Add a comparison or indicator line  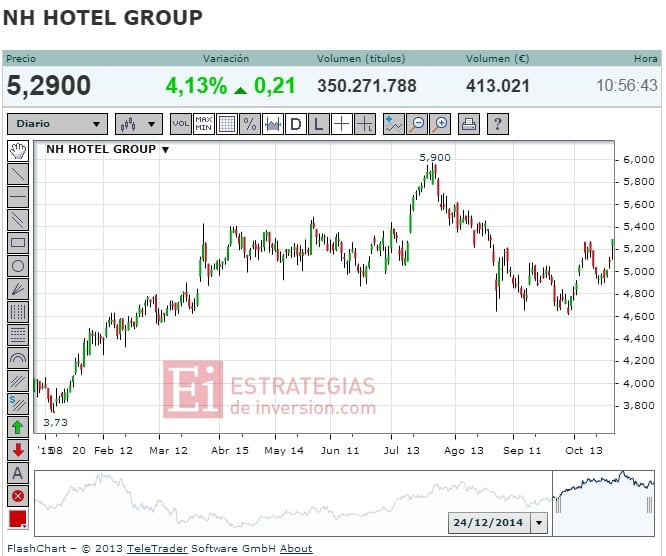[394, 124]
